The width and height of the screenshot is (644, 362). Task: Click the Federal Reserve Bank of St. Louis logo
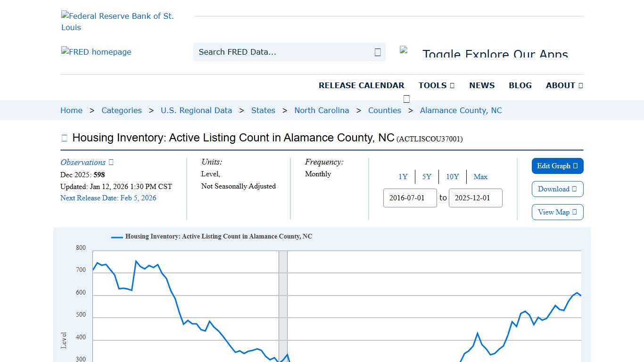[118, 21]
